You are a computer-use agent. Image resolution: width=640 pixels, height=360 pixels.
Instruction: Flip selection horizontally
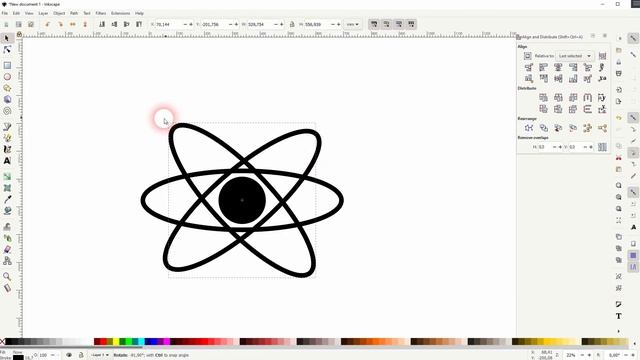(x=73, y=24)
